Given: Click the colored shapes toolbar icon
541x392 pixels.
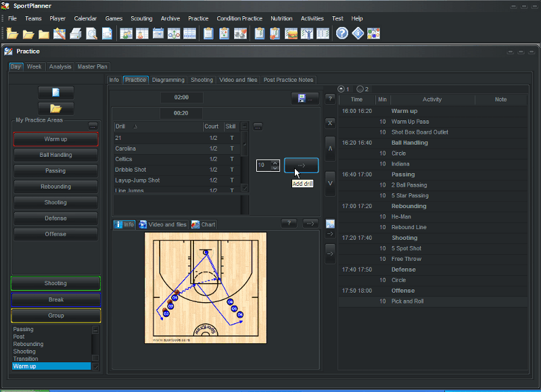Looking at the screenshot, I should click(374, 33).
